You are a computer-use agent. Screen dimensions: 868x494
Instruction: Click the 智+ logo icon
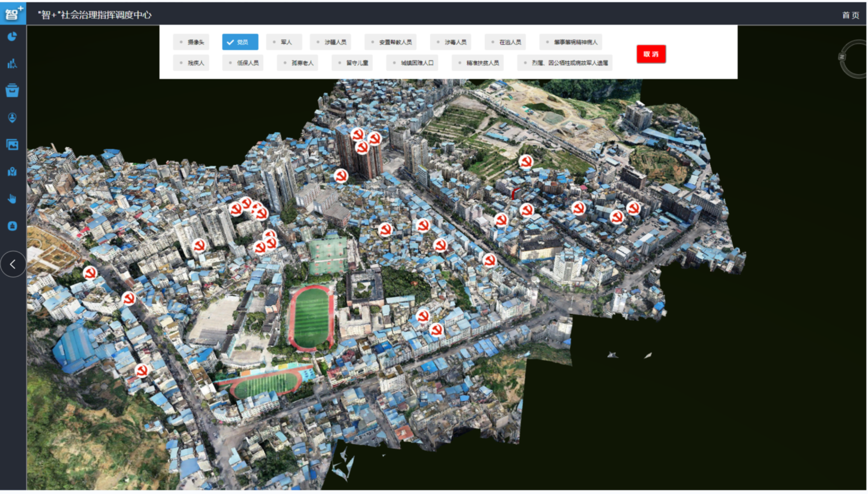click(13, 14)
